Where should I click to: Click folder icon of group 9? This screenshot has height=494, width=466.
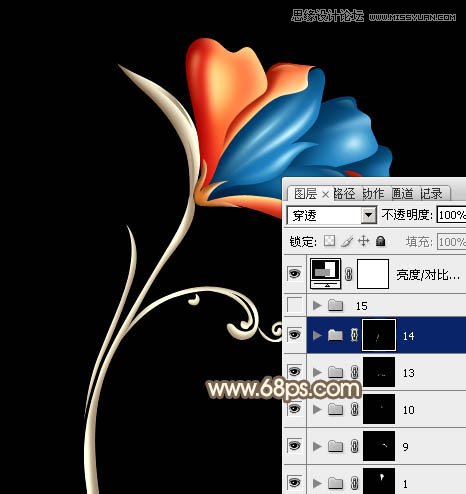(x=335, y=446)
